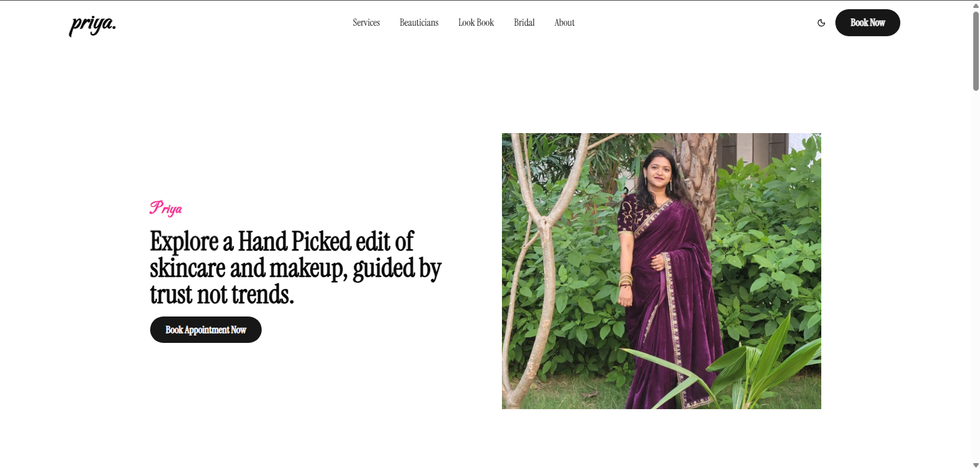This screenshot has width=980, height=468.
Task: Open the Look Book link
Action: (476, 23)
